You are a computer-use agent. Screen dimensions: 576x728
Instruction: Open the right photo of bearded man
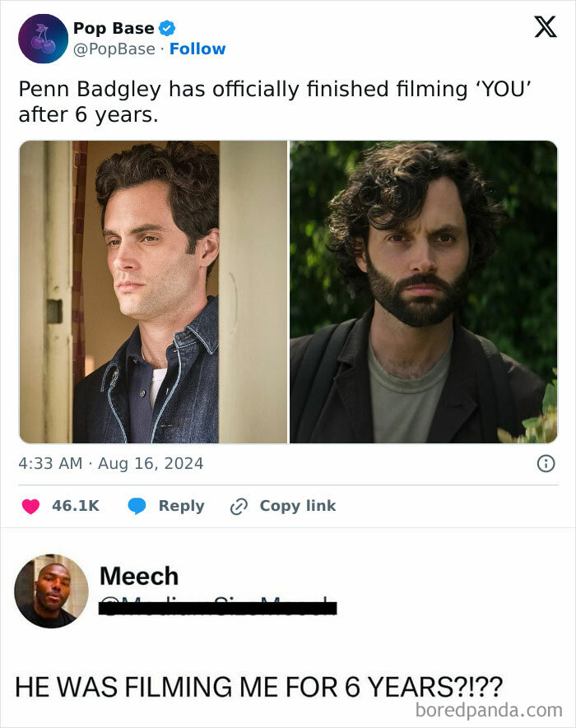click(423, 291)
